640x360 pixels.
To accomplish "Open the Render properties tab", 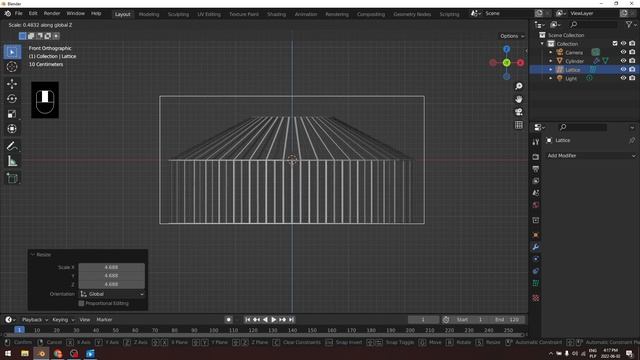I will [536, 157].
